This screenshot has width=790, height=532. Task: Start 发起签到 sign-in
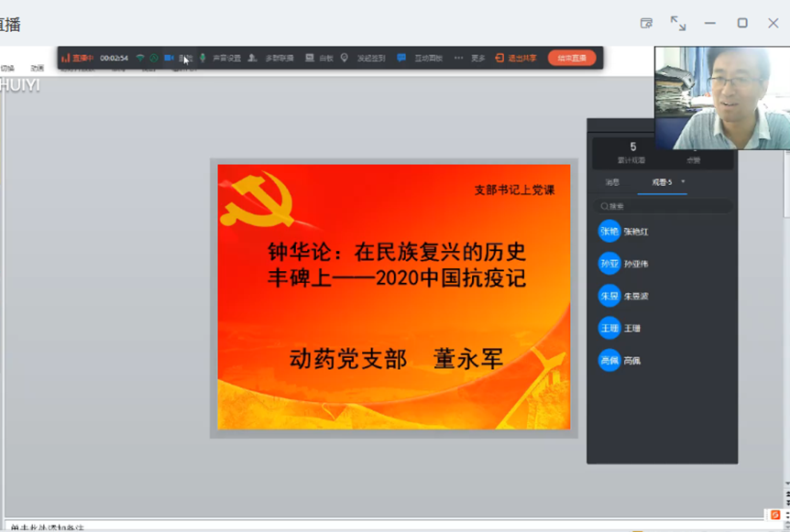371,58
